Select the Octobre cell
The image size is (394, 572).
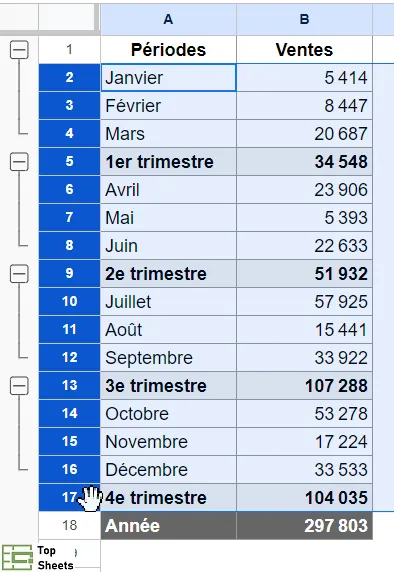coord(168,414)
